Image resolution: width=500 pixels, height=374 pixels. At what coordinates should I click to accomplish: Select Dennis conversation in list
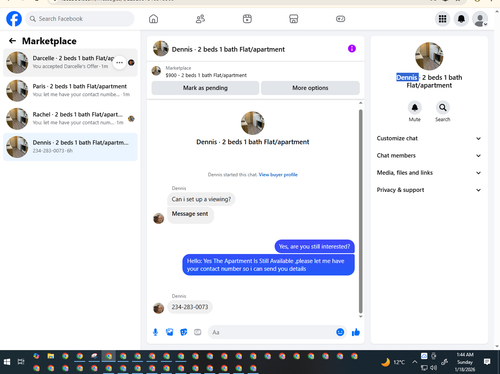click(70, 147)
